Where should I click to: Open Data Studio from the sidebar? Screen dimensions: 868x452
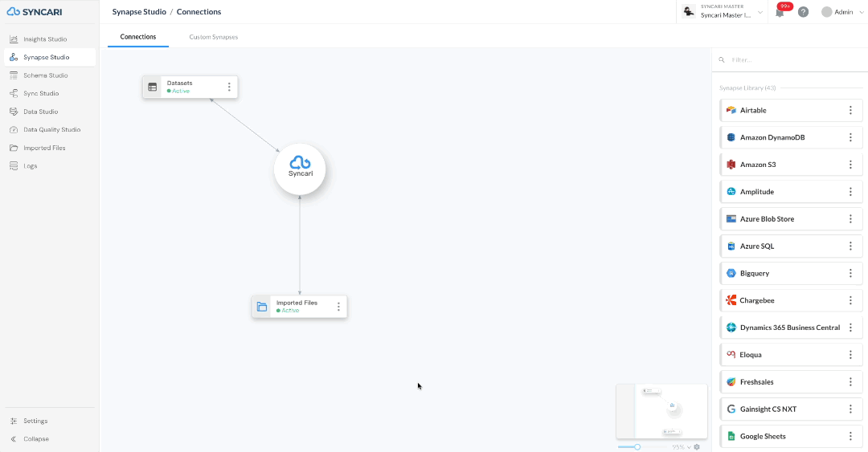(x=49, y=112)
